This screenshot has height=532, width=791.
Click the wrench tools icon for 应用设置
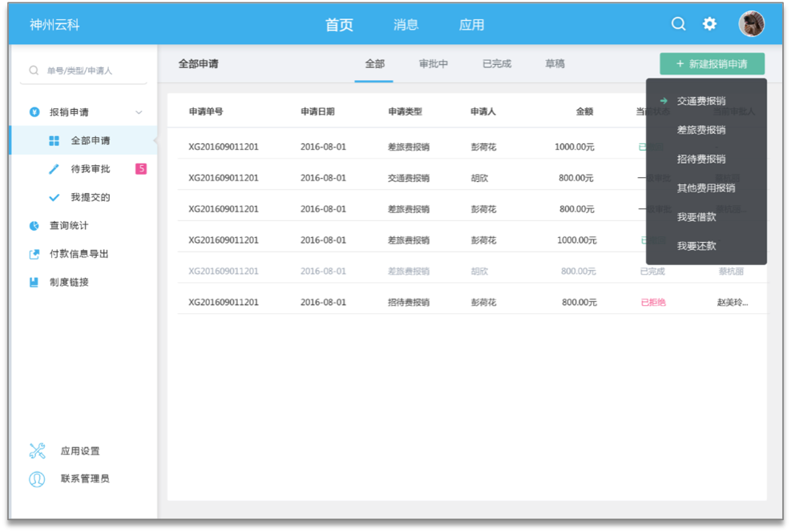tap(38, 451)
